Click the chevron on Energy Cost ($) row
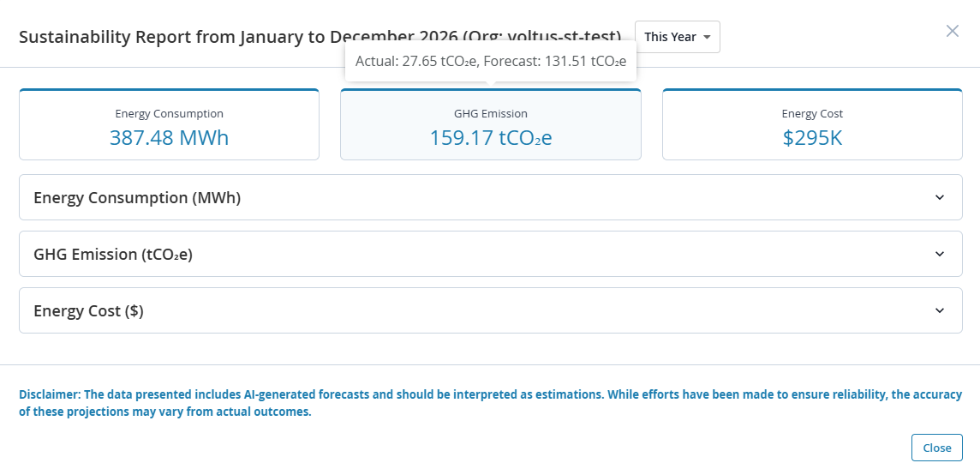 point(940,310)
